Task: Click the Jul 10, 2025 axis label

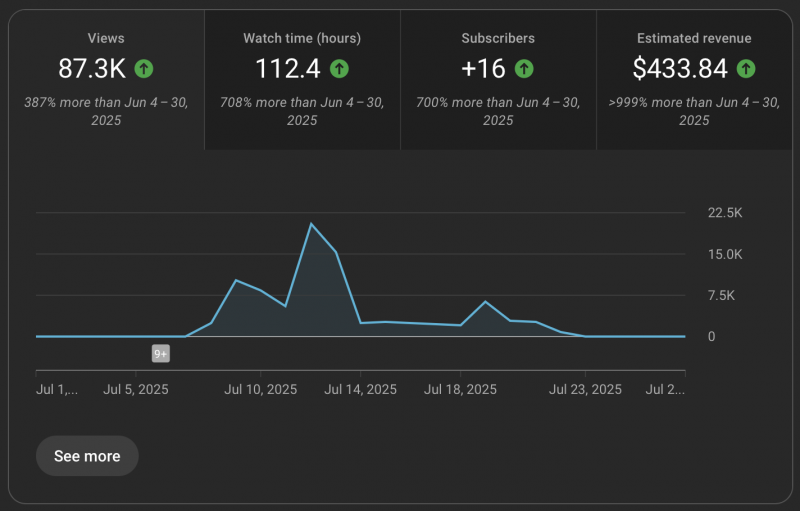Action: click(261, 389)
